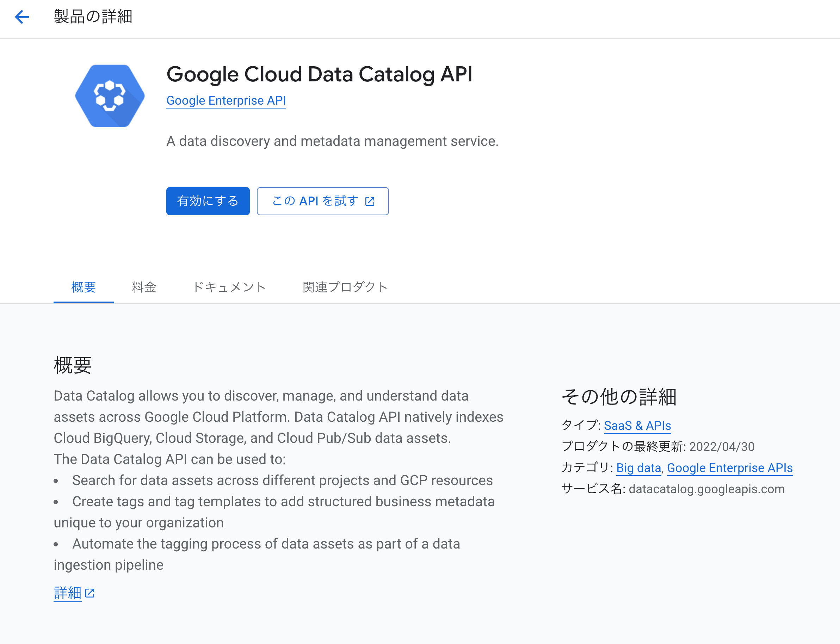Switch to the 料金 tab
840x644 pixels.
coord(144,287)
